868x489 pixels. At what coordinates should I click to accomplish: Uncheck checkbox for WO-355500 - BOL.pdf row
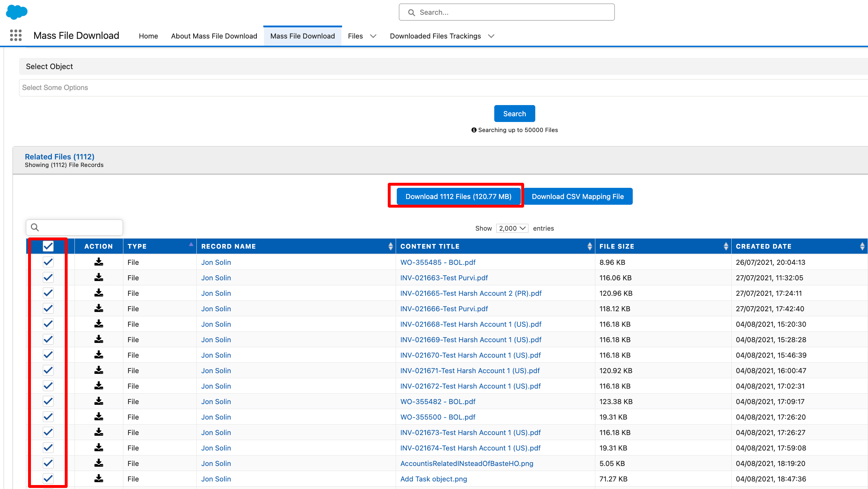[48, 417]
